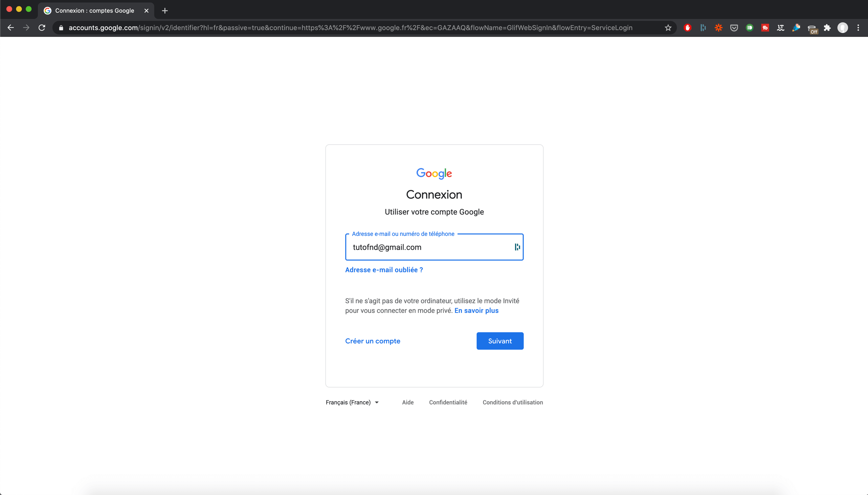Viewport: 868px width, 495px height.
Task: Click the email or phone input field
Action: (x=429, y=247)
